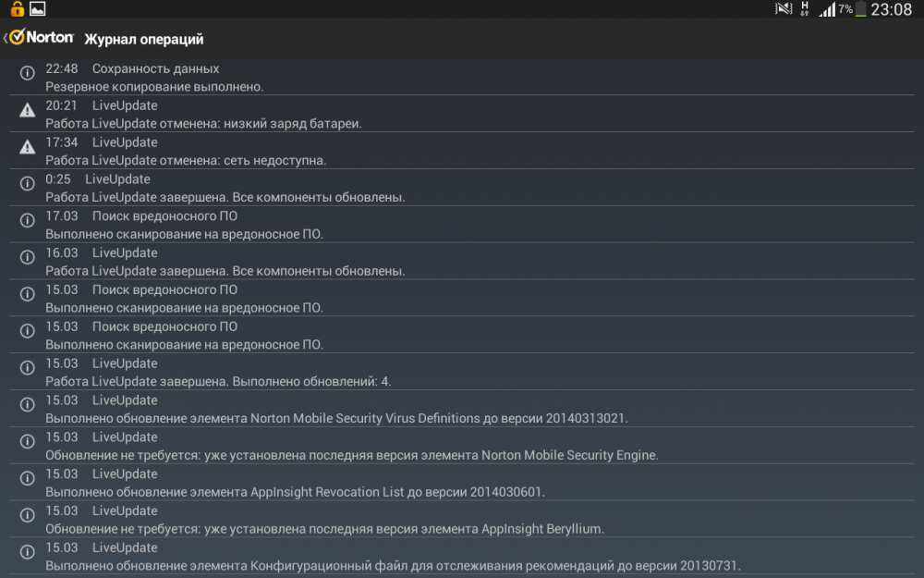Select the AppInsight Revocation List update entry
Screen dimensions: 924x578
[295, 492]
